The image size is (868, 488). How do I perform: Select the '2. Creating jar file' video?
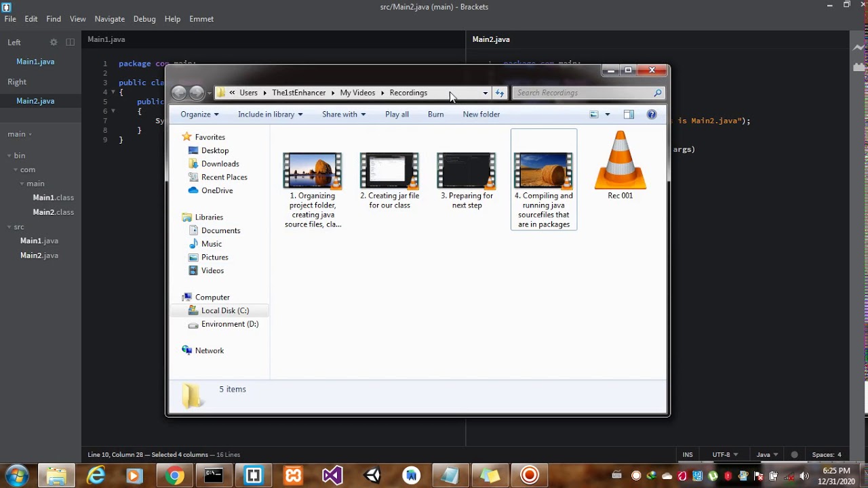[390, 181]
